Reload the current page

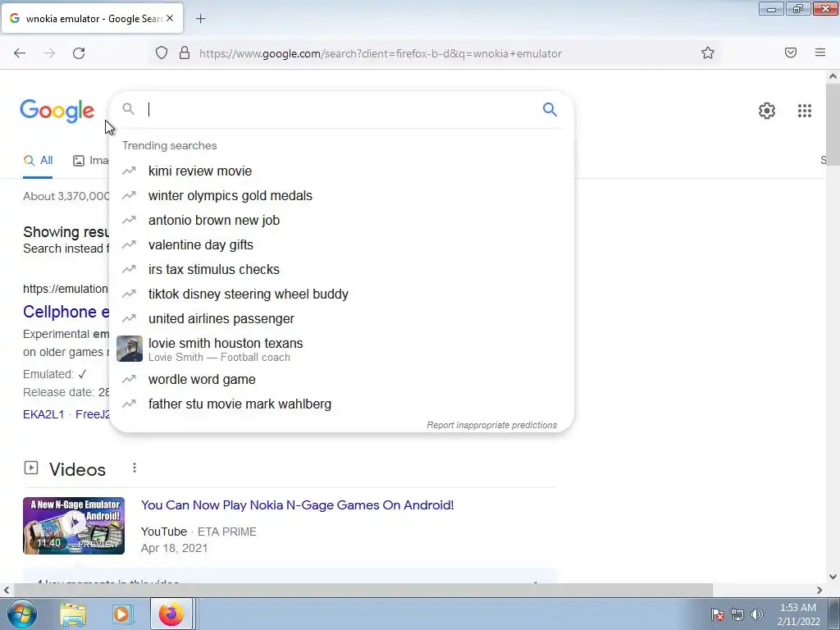(79, 53)
